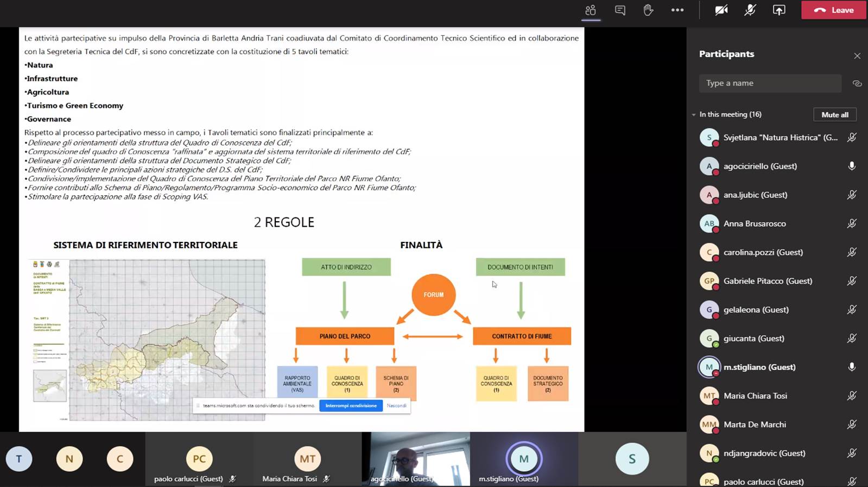Toggle the camera on
This screenshot has width=868, height=487.
[x=721, y=10]
